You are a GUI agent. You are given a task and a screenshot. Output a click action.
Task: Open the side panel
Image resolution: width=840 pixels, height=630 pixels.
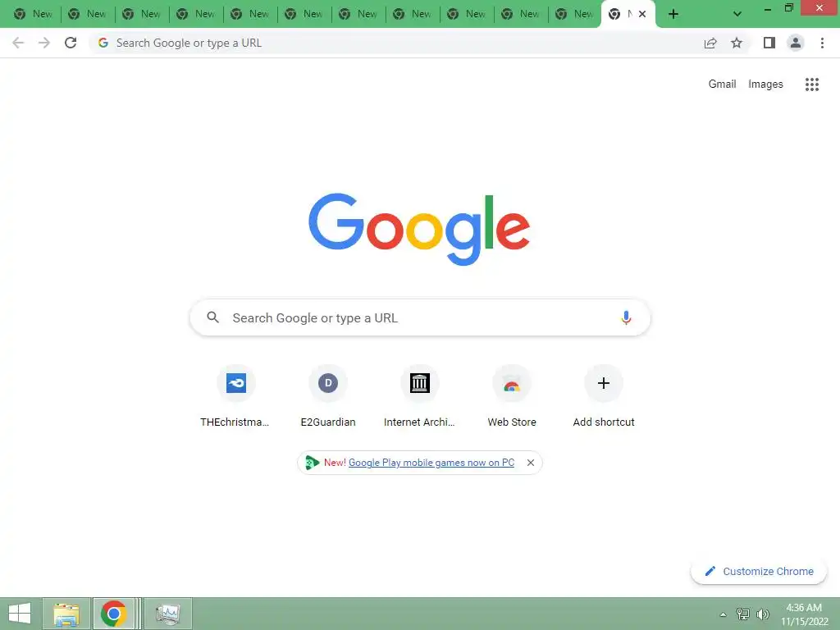coord(769,43)
